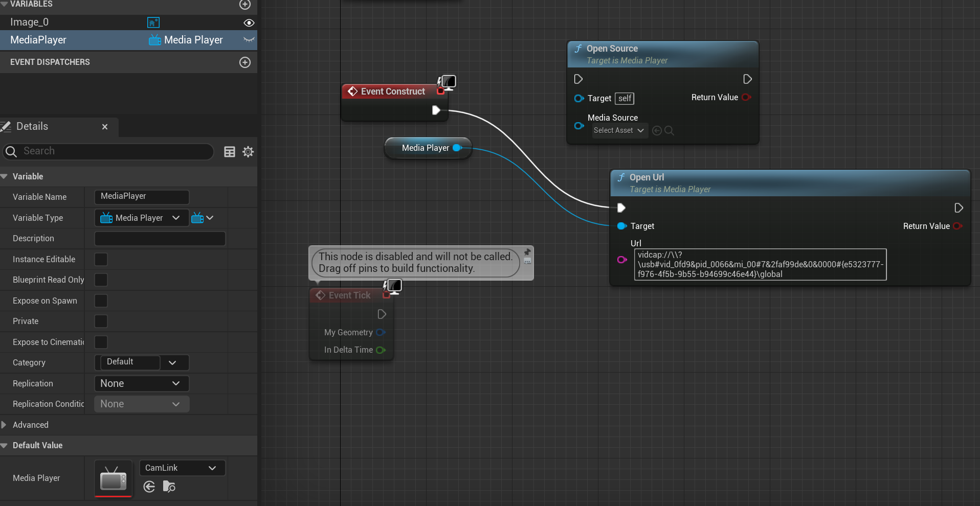Open the Details settings gear
The height and width of the screenshot is (506, 980).
(x=248, y=152)
